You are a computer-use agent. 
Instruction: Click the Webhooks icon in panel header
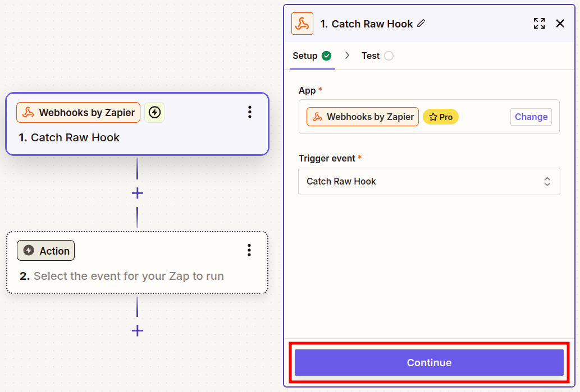(x=302, y=24)
